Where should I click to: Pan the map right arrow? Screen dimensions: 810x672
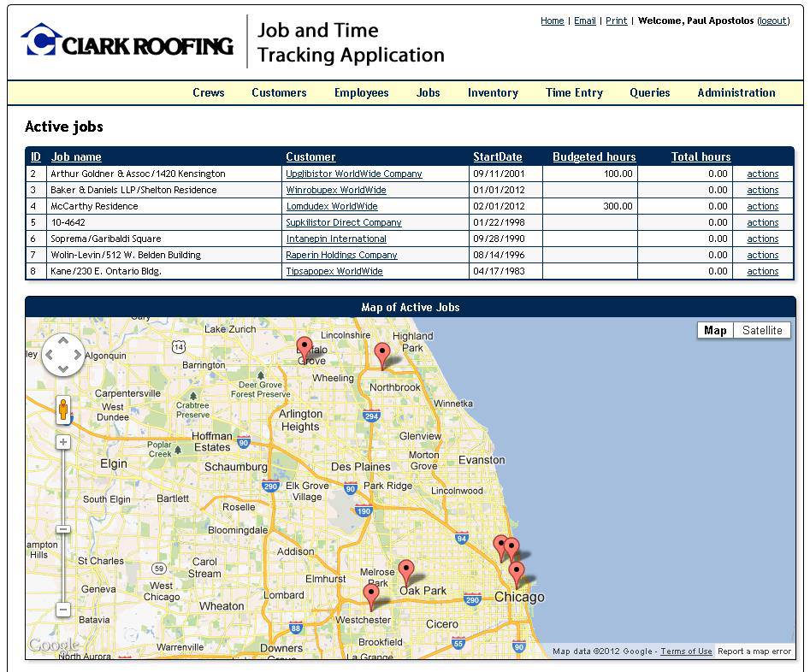(77, 355)
